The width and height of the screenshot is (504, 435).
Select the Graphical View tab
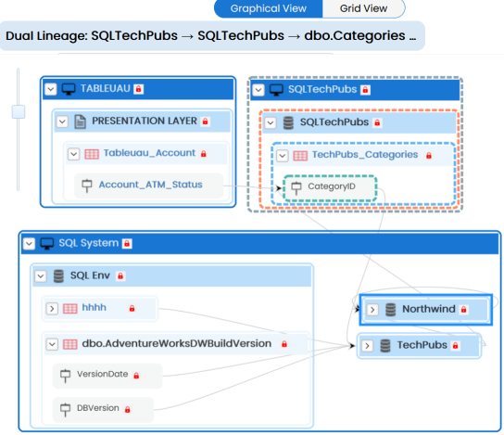coord(269,8)
